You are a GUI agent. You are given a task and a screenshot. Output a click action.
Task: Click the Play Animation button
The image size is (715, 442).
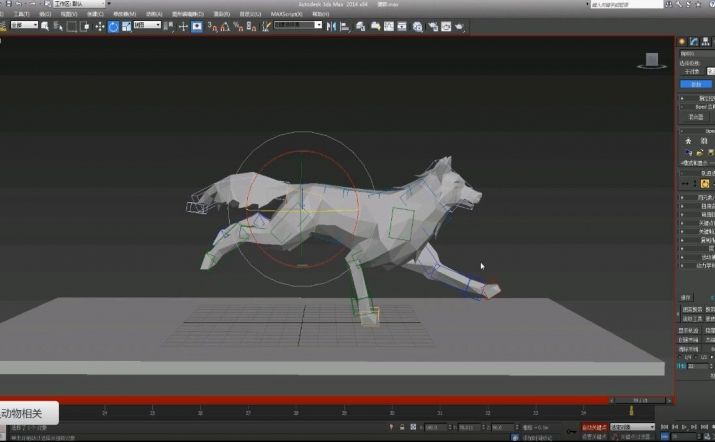click(x=684, y=427)
